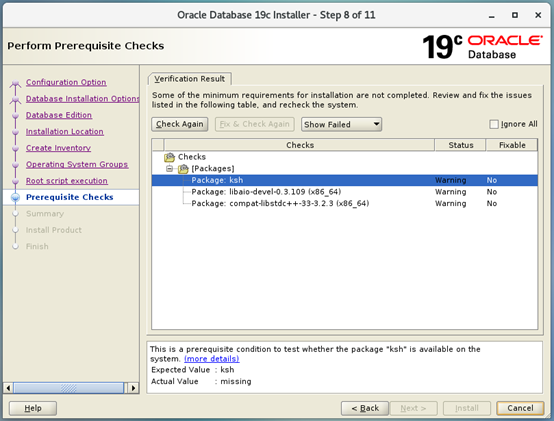Screen dimensions: 554x421
Task: Click the Prerequisite Checks step bullet icon
Action: (x=15, y=197)
